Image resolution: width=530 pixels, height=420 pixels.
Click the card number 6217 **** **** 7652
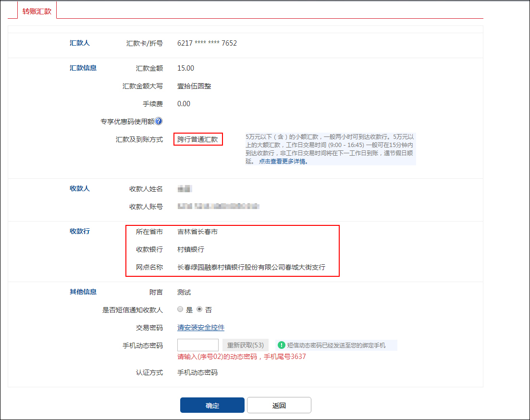pyautogui.click(x=207, y=43)
